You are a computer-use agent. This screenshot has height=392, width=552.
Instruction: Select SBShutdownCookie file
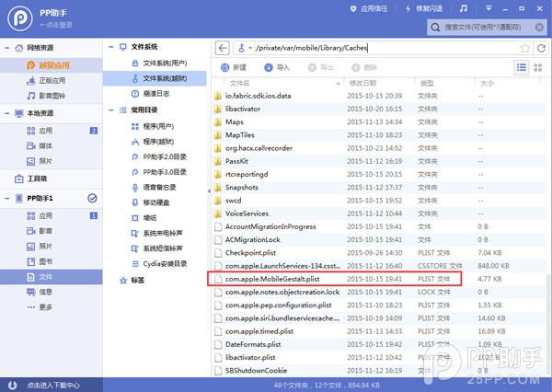[376, 371]
